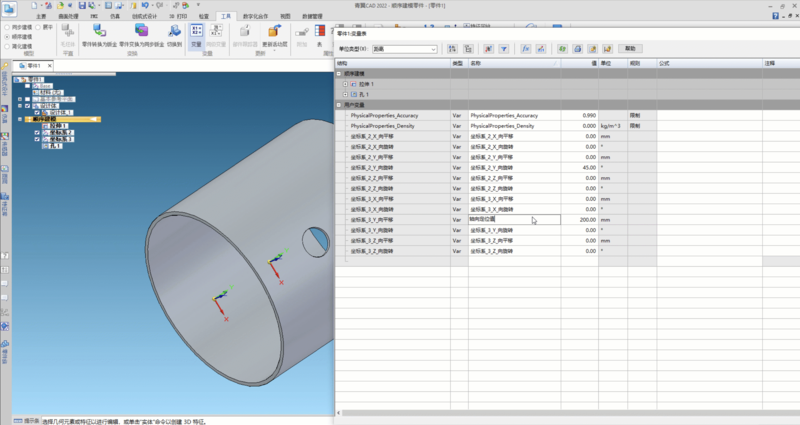Collapse the 用户变量 section
Screen dimensions: 800x425
tap(338, 105)
